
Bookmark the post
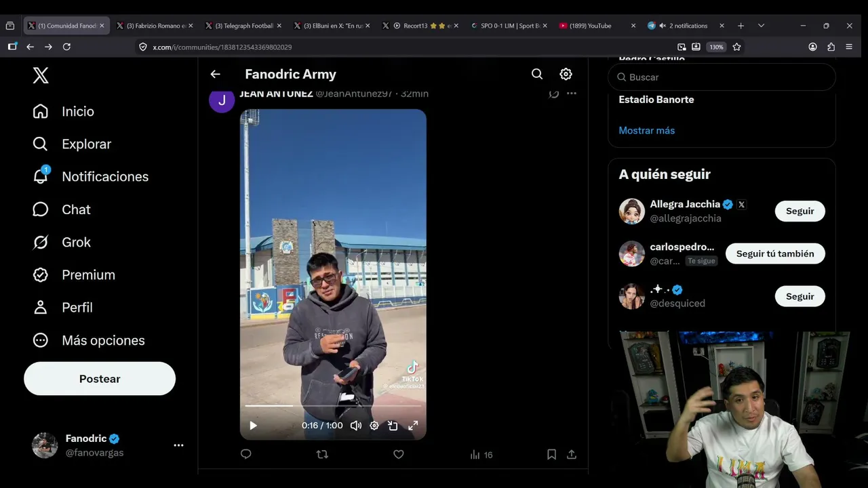(552, 455)
